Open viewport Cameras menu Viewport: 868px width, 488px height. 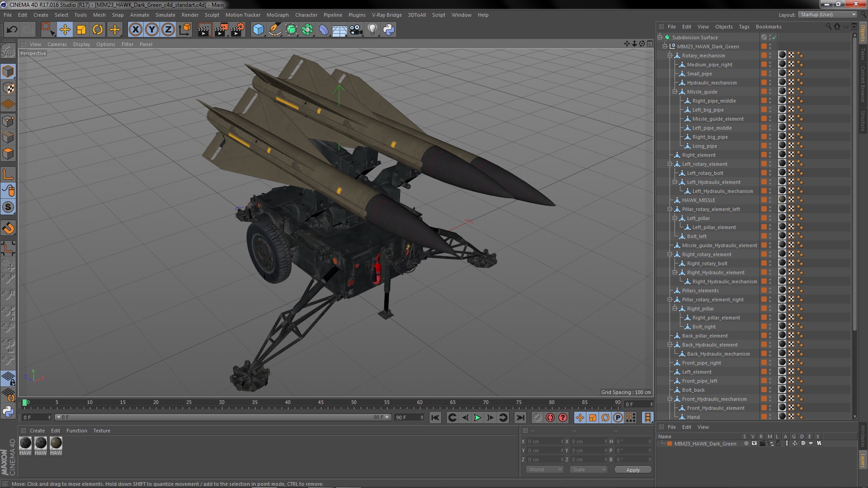(x=57, y=44)
